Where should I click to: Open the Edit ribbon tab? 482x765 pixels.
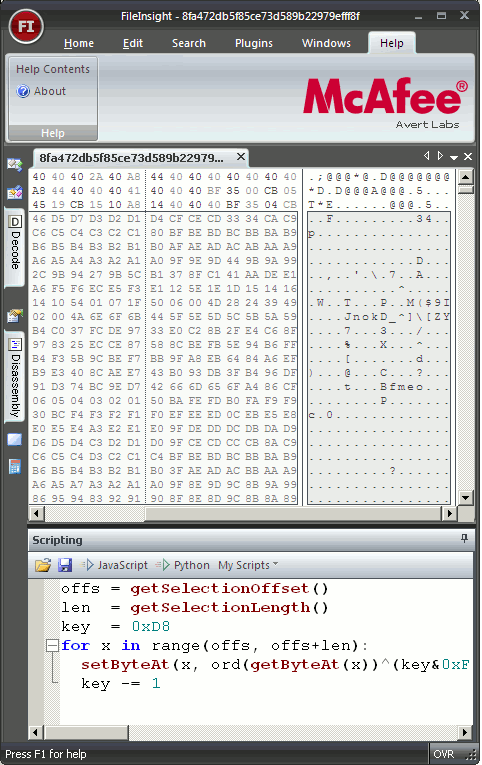(133, 43)
